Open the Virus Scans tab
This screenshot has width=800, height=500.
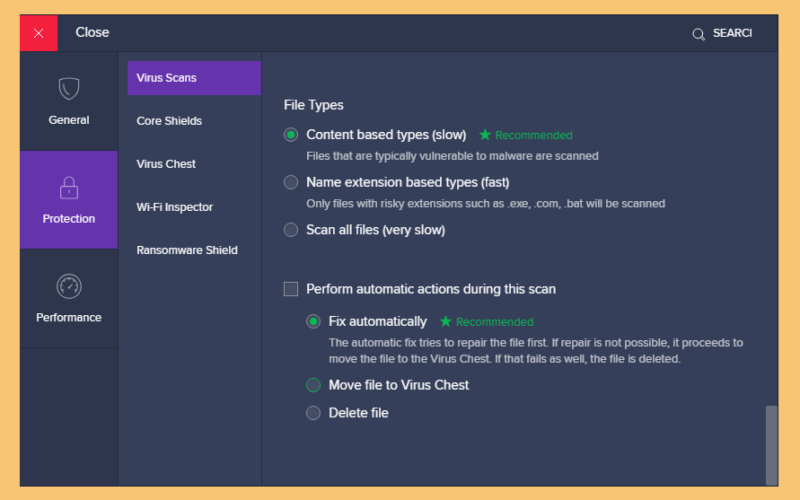tap(194, 78)
